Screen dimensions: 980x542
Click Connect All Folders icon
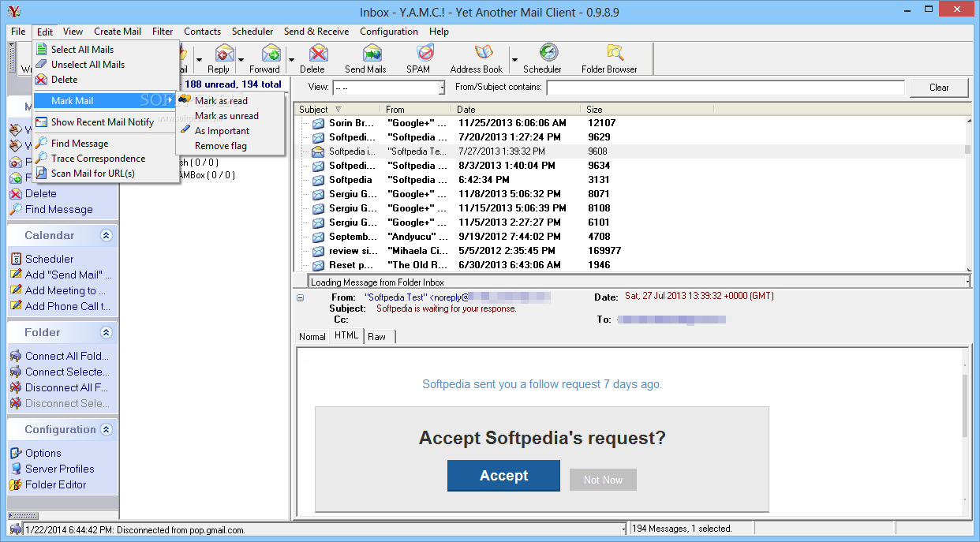(x=16, y=356)
